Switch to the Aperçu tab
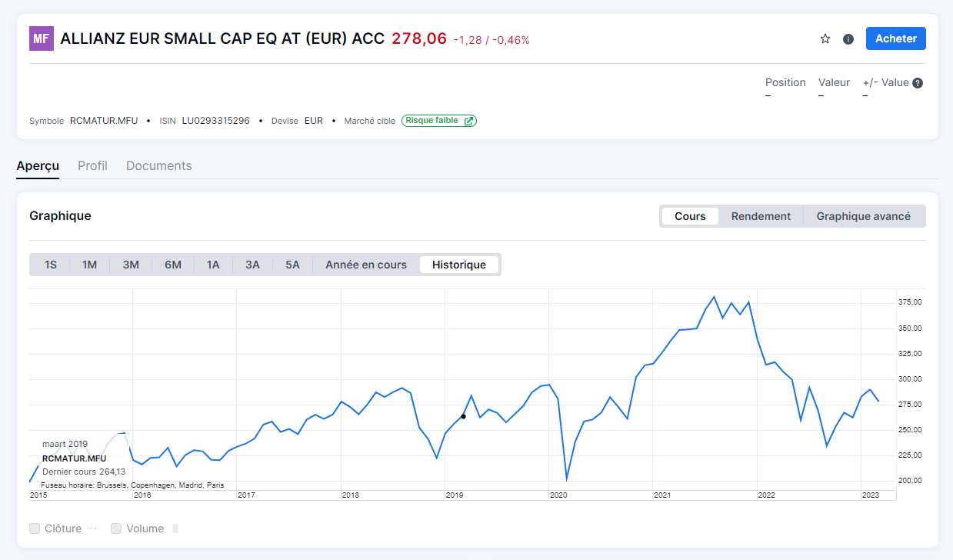The width and height of the screenshot is (953, 560). click(38, 165)
